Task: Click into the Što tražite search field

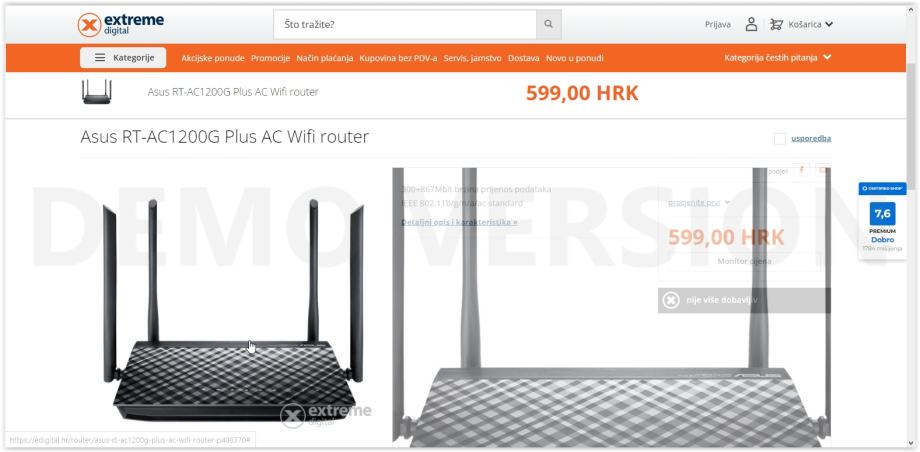Action: [405, 25]
